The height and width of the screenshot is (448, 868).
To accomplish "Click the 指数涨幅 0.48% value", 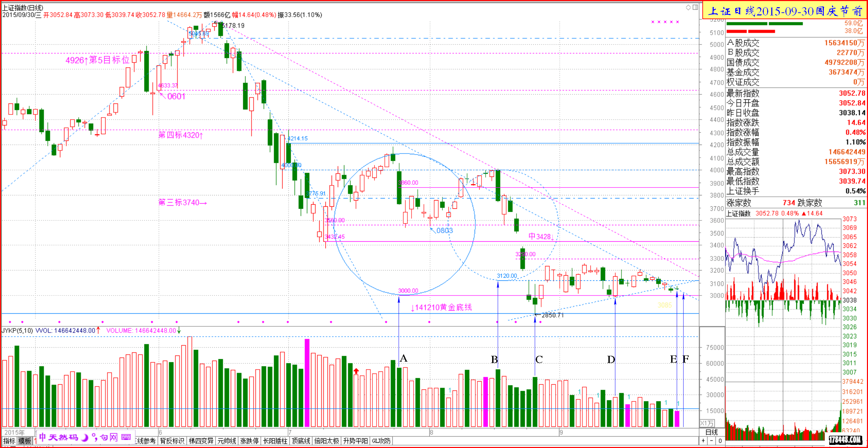I will click(x=855, y=132).
